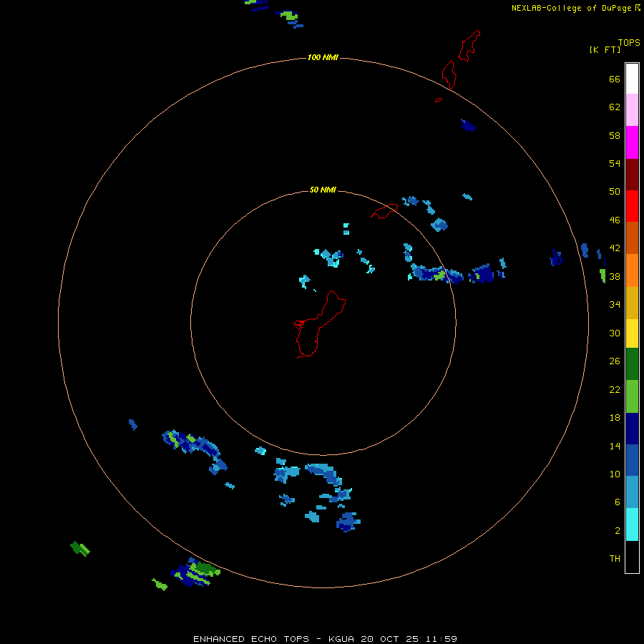
Task: Click the Rota island outline on the 50 NMI ring
Action: (384, 210)
